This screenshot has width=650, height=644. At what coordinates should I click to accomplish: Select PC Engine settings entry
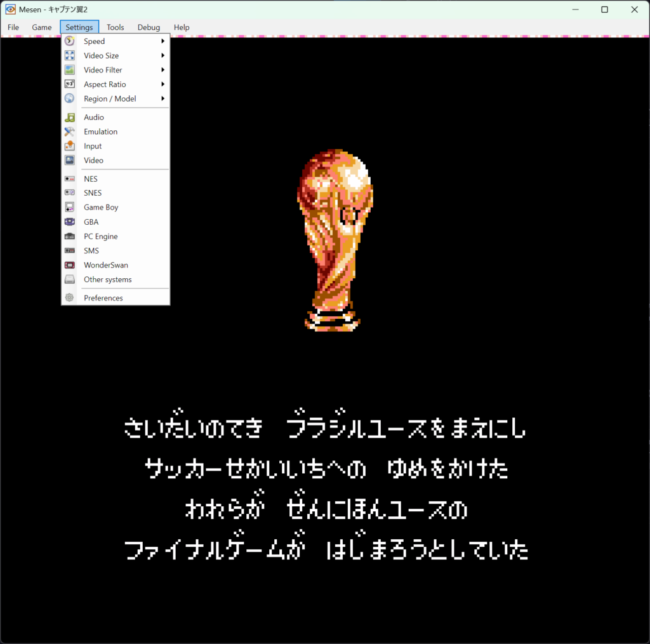click(100, 236)
